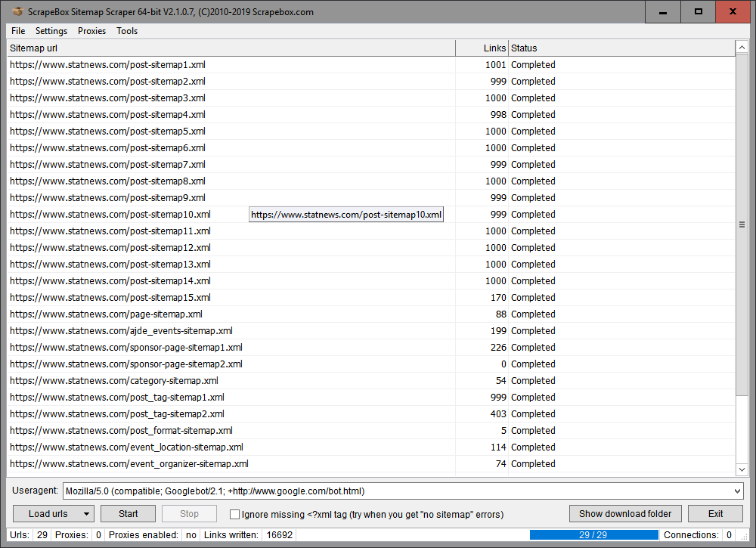The height and width of the screenshot is (548, 756).
Task: Select the post-sitemap15.xml row
Action: click(x=371, y=298)
